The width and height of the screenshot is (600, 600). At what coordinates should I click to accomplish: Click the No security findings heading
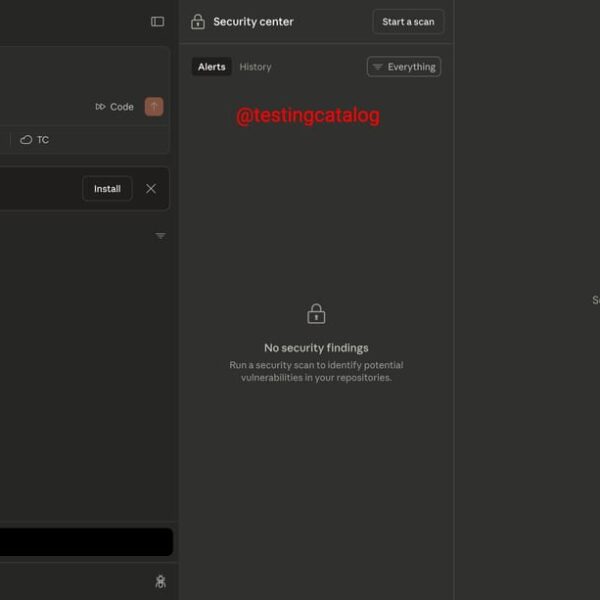click(316, 348)
